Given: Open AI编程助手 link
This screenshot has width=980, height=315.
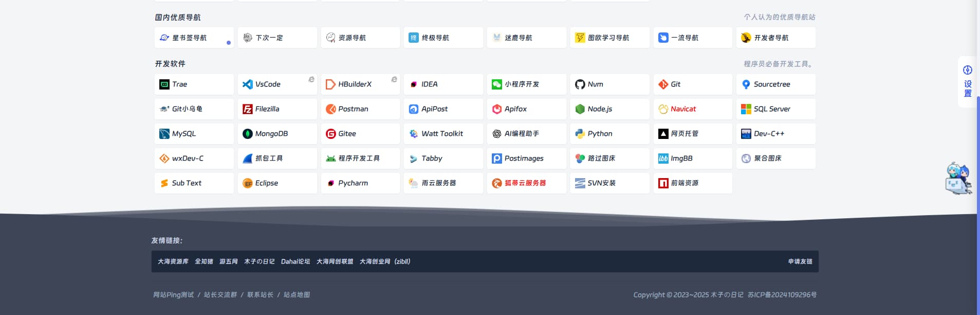Looking at the screenshot, I should click(x=527, y=134).
